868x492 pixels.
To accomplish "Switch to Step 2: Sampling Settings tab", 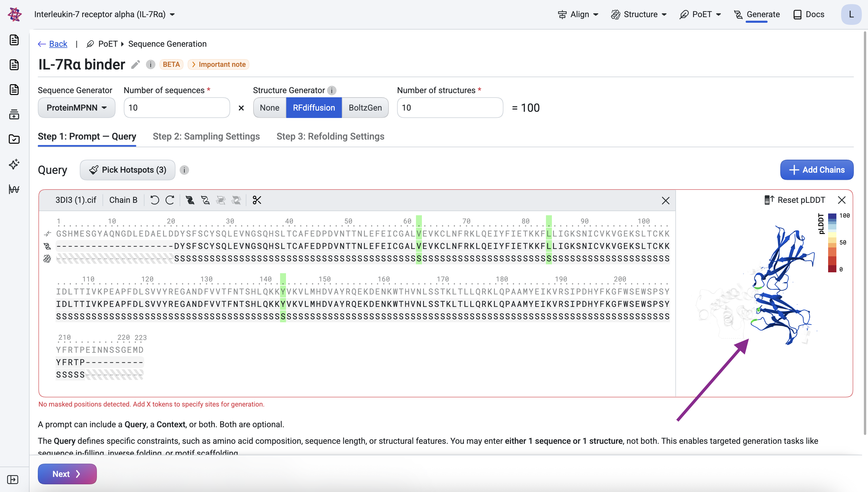I will [206, 136].
